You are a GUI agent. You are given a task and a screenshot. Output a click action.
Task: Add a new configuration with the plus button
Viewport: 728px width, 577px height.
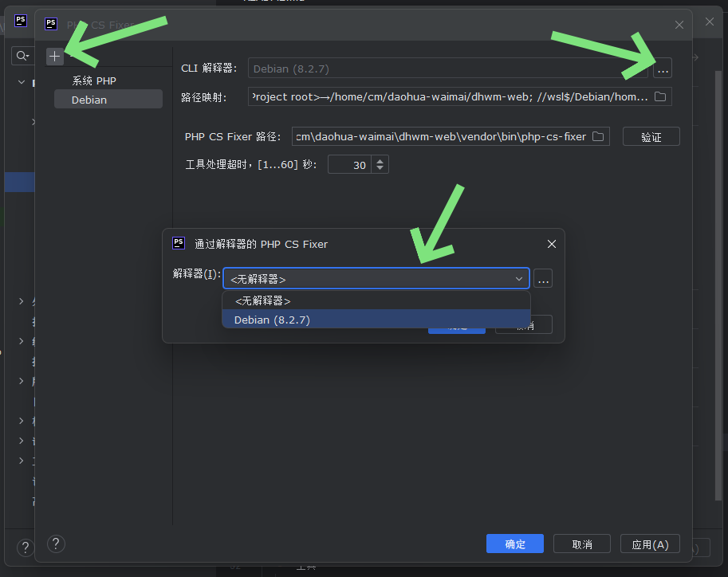pyautogui.click(x=55, y=56)
